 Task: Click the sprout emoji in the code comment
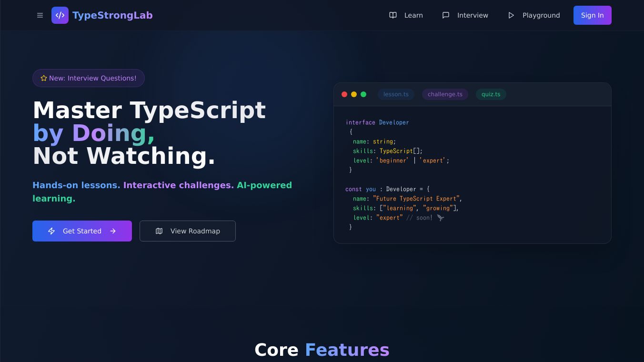point(441,218)
